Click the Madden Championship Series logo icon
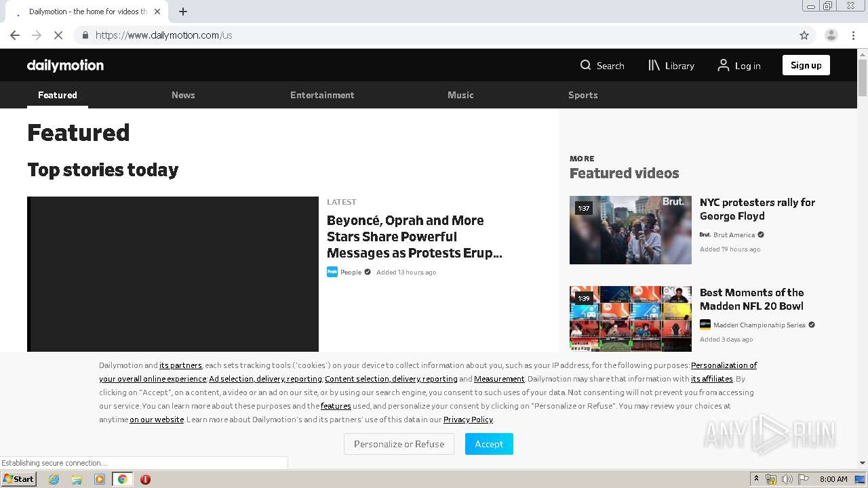Viewport: 868px width, 488px height. (x=705, y=325)
